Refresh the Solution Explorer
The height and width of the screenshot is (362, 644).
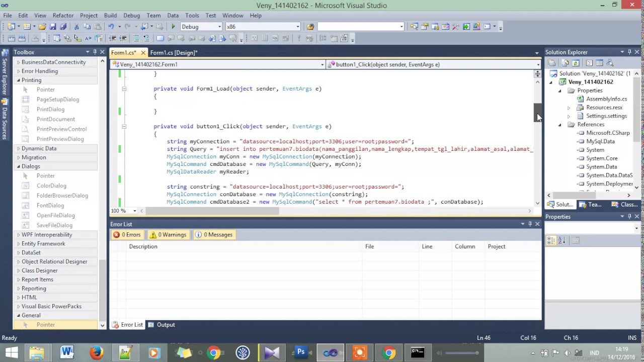click(576, 63)
